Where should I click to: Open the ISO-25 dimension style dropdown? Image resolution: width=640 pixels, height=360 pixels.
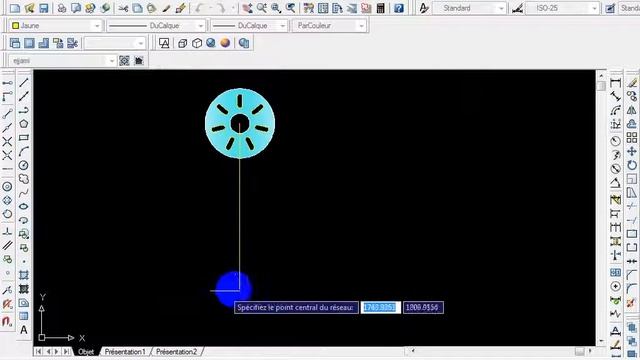(562, 8)
